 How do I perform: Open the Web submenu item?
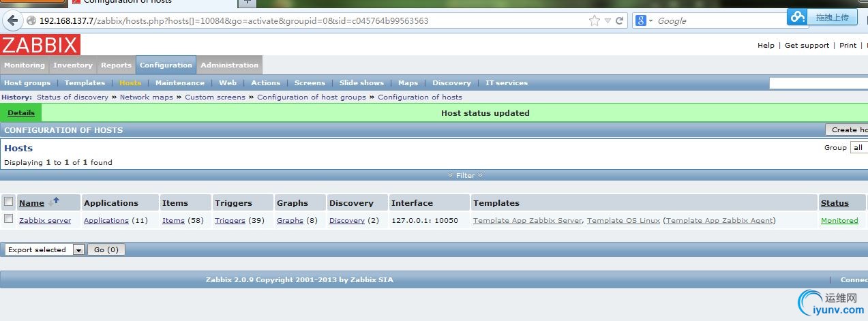click(228, 83)
